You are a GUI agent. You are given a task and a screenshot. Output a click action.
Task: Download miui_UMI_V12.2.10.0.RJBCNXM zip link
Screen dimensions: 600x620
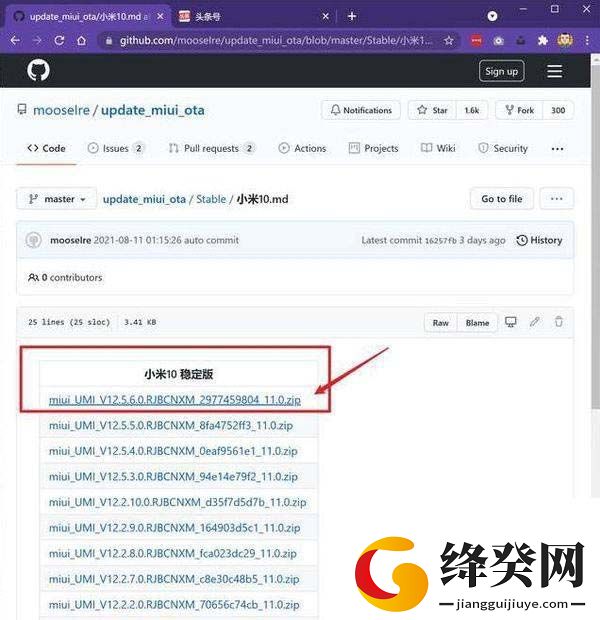tap(177, 502)
